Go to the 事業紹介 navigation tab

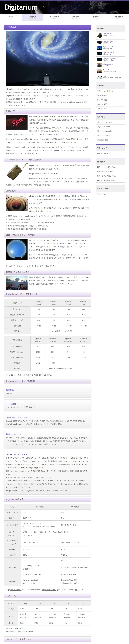click(x=75, y=17)
